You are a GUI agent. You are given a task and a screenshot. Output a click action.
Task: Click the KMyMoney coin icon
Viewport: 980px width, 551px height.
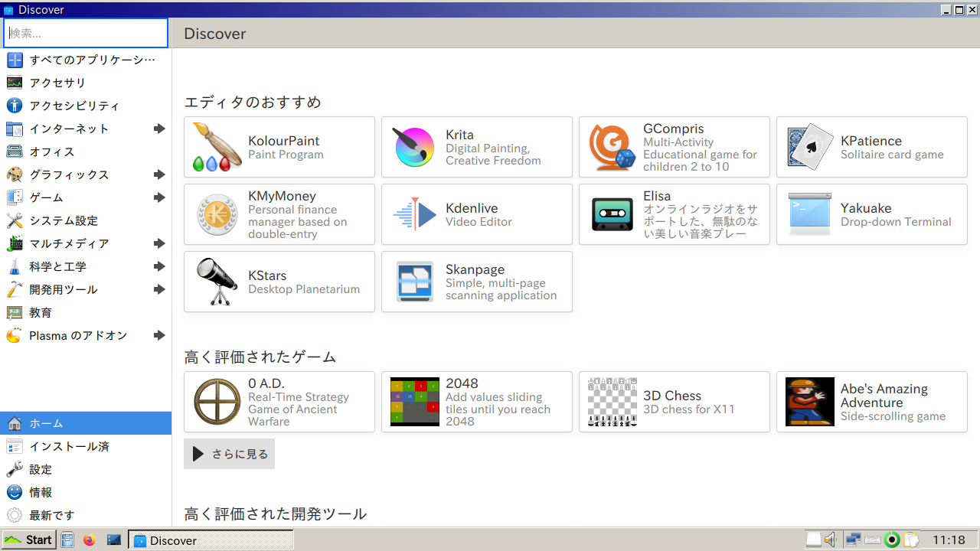coord(217,214)
